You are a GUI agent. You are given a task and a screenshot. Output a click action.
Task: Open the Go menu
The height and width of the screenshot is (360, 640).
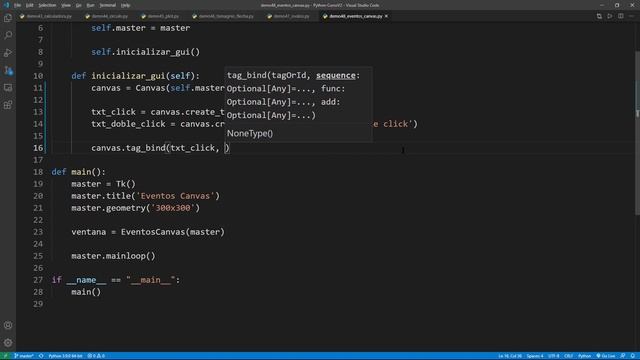(78, 5)
